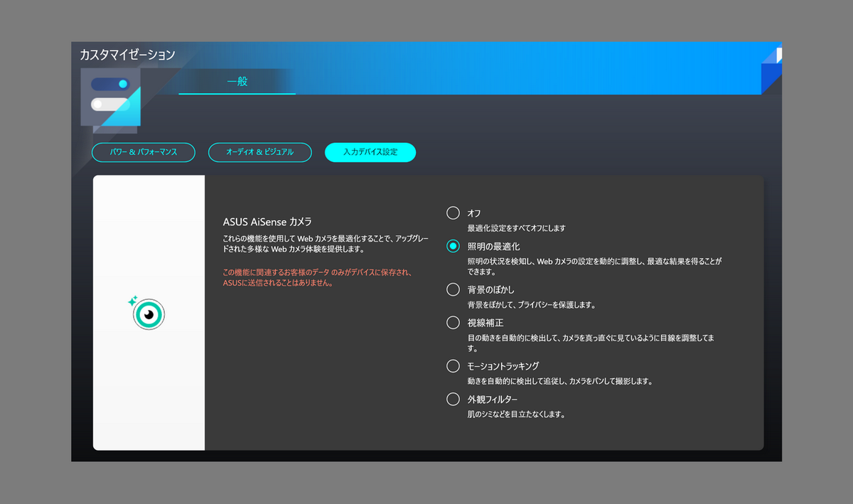Click the 入力デバイス設定 button
Screen dimensions: 853x504
coord(370,152)
